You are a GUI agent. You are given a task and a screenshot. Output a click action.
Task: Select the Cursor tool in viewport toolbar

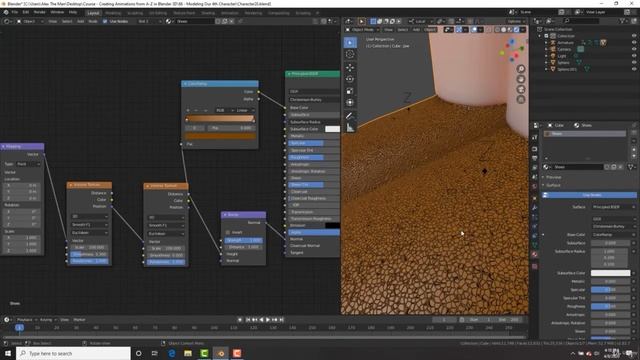pos(350,54)
